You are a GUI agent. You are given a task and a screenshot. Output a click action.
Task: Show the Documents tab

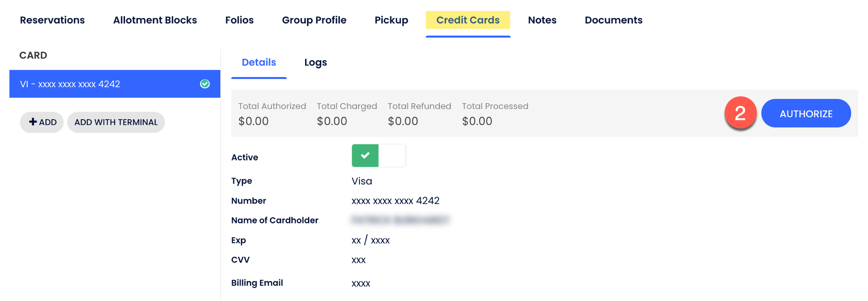click(613, 20)
